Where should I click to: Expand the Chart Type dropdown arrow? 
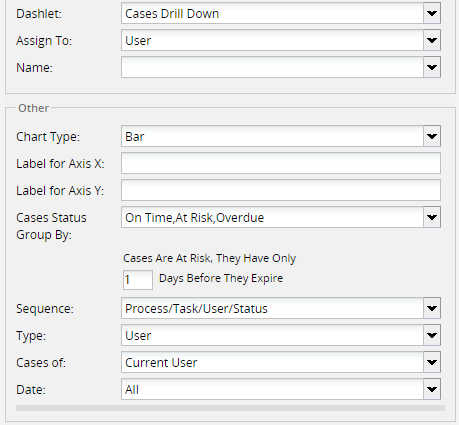tap(432, 136)
